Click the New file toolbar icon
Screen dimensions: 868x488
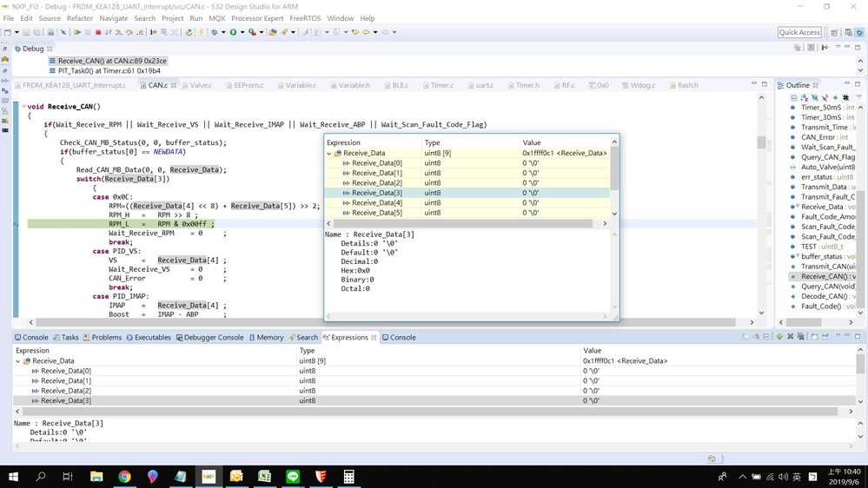coord(8,32)
